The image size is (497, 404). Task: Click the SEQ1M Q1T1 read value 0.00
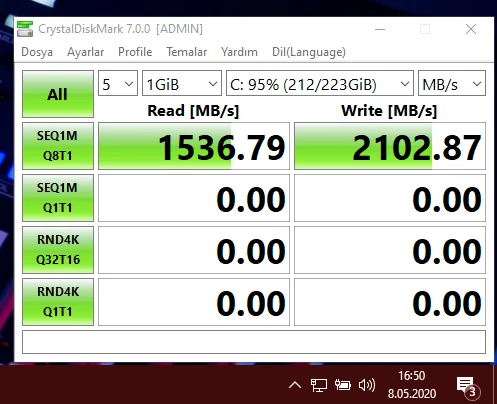(194, 198)
